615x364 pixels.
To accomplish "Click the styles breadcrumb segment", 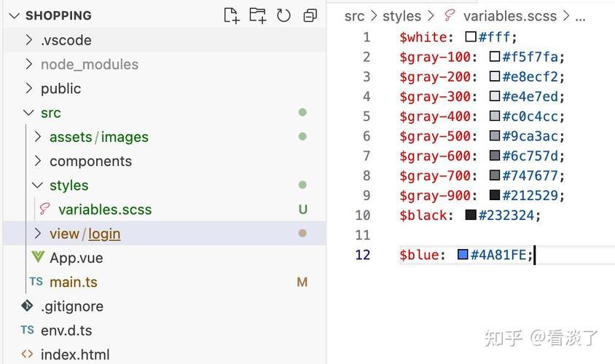I will click(401, 16).
